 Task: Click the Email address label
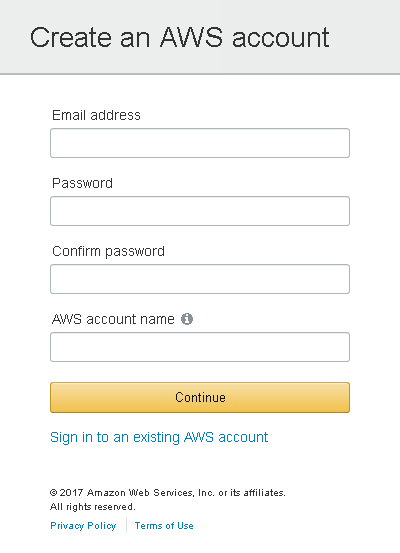pyautogui.click(x=96, y=115)
